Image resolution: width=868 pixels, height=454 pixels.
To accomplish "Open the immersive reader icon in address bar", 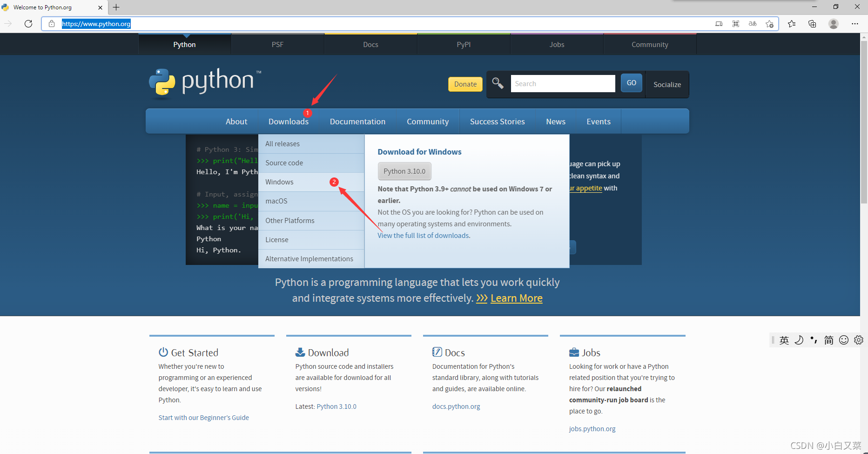I will pos(719,24).
